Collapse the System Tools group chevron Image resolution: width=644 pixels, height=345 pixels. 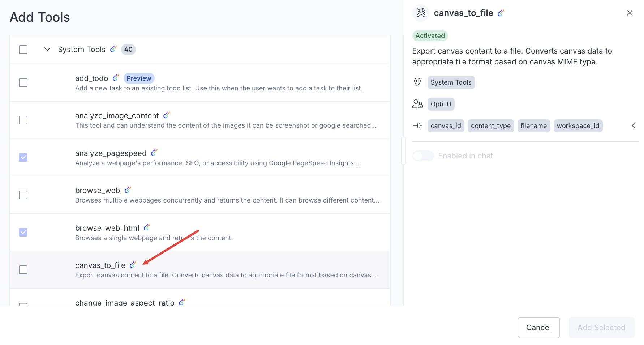point(47,50)
